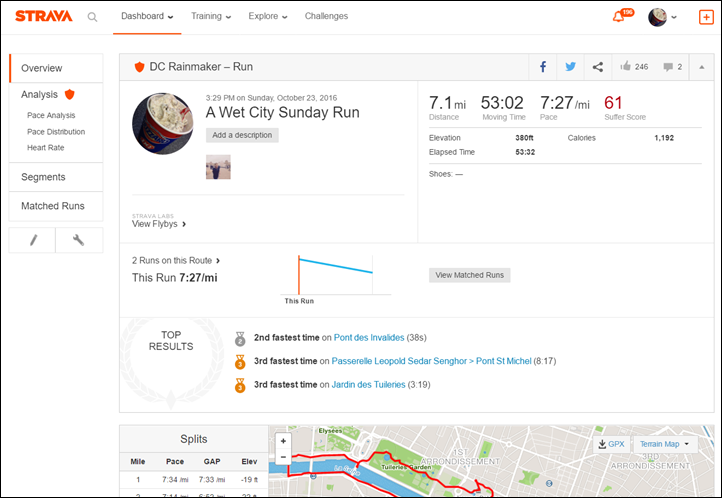The width and height of the screenshot is (722, 498).
Task: Select the Segments sidebar tab
Action: pyautogui.click(x=44, y=177)
